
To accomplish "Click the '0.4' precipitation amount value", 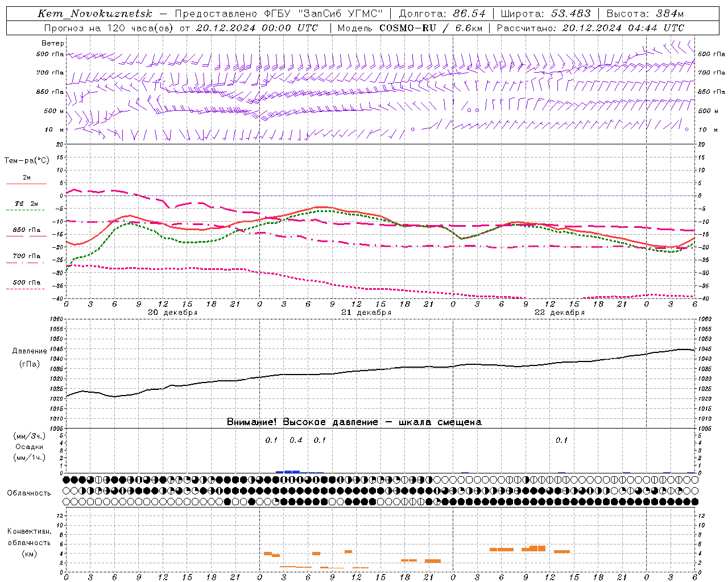I will tap(296, 440).
